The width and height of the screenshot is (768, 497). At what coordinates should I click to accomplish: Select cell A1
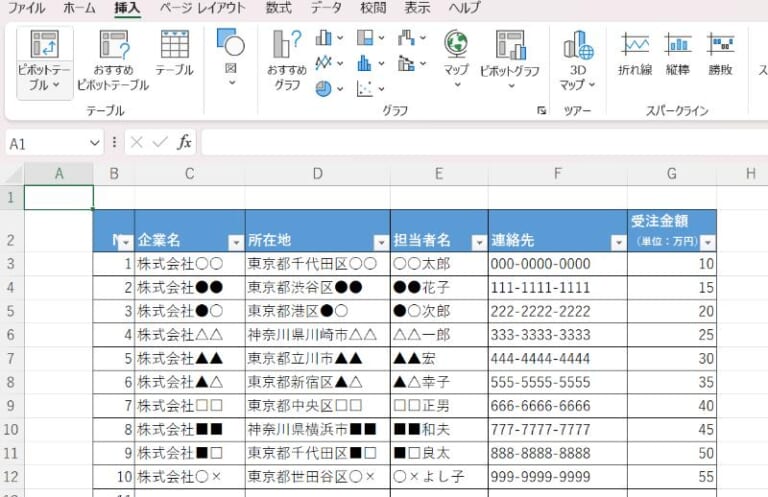pos(59,197)
